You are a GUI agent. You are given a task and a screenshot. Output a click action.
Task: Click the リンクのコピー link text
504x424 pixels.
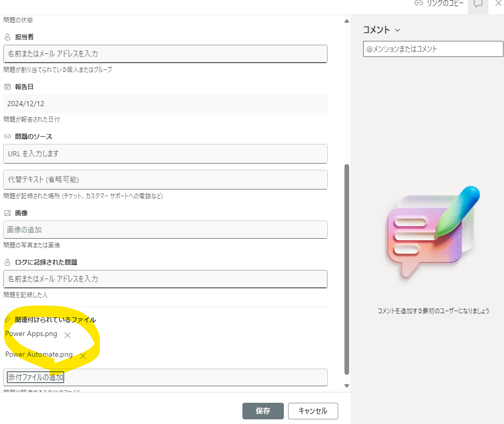click(x=445, y=3)
